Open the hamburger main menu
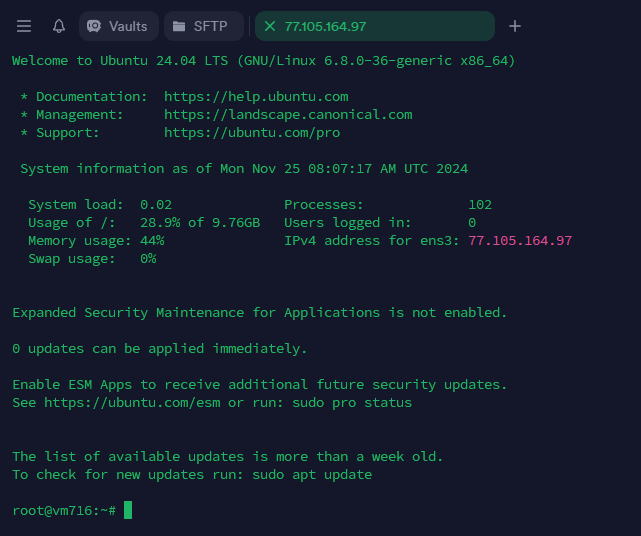Screen dimensions: 641x536 (24, 26)
